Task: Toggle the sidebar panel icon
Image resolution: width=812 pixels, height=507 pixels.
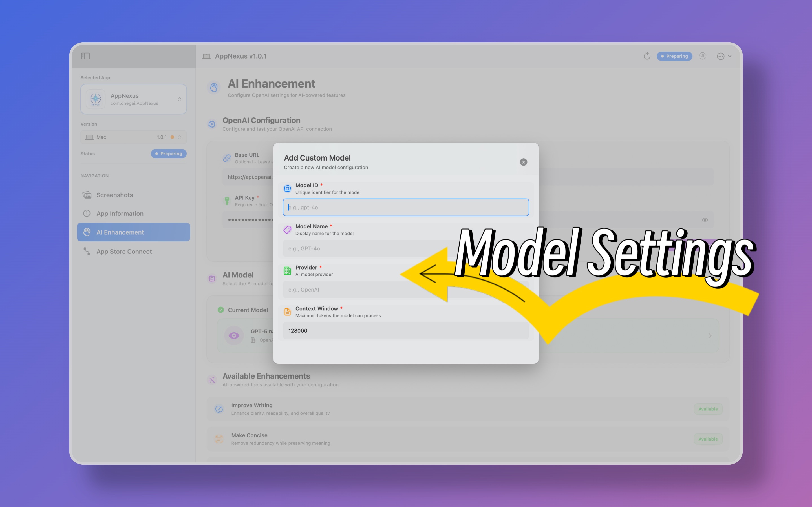Action: pos(85,56)
